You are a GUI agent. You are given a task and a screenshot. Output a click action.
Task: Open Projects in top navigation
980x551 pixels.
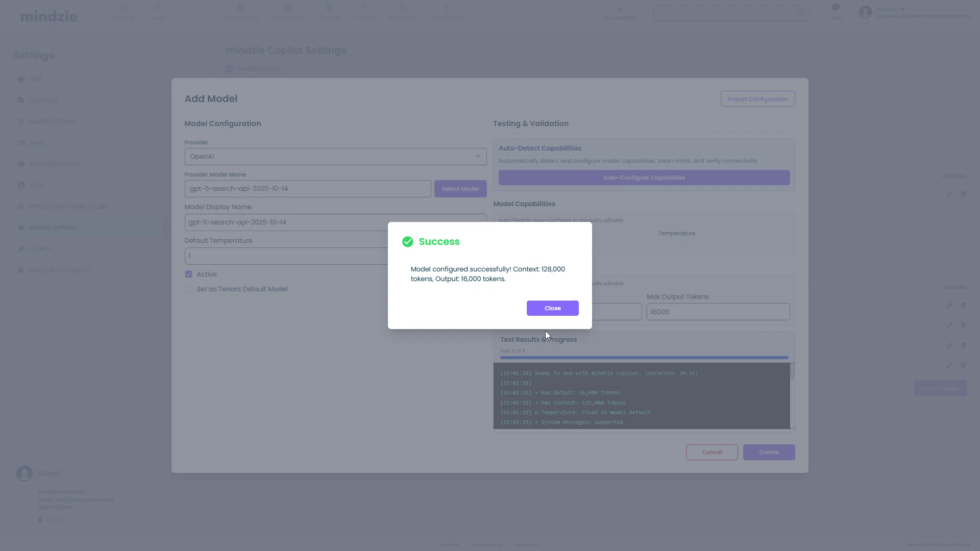pos(124,12)
